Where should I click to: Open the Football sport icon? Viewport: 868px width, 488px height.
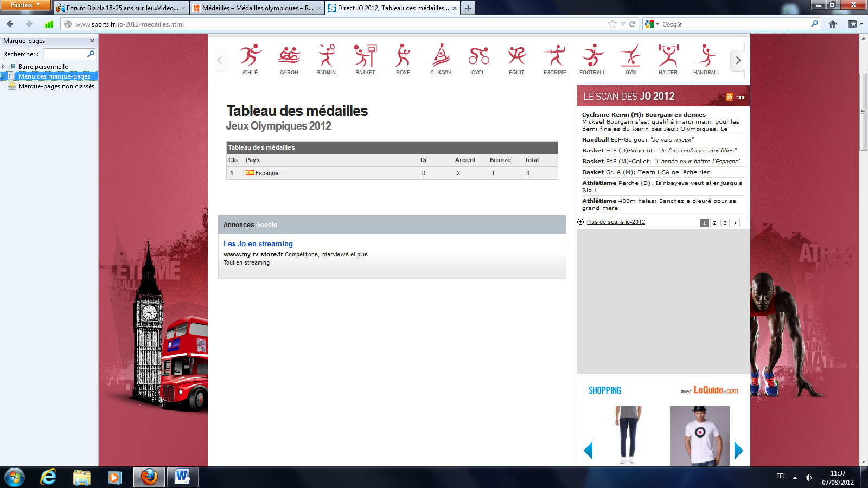[x=592, y=59]
